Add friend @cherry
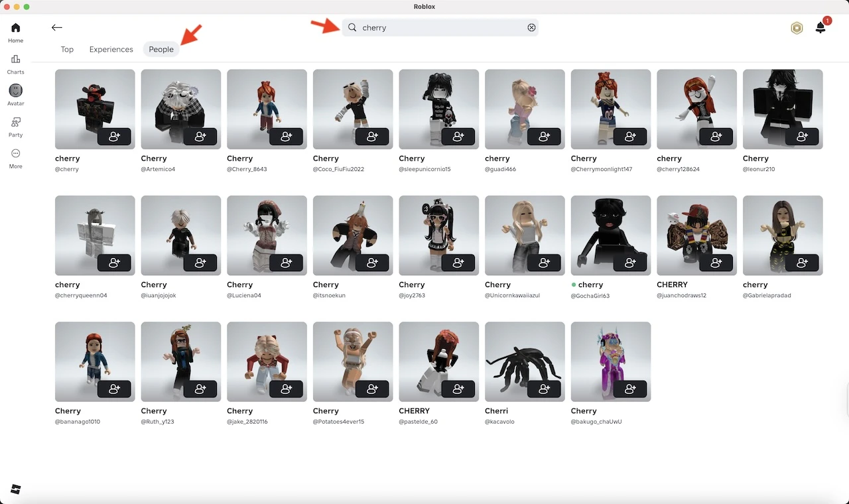This screenshot has width=849, height=504. 114,137
